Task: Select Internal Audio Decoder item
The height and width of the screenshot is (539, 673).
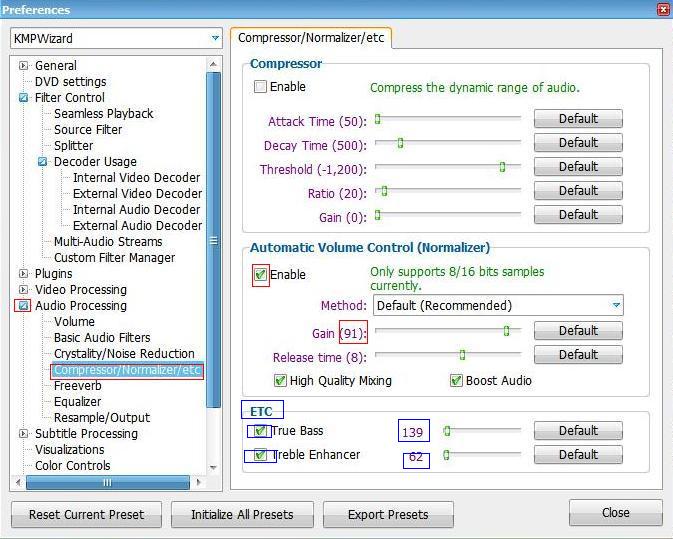Action: pos(136,209)
